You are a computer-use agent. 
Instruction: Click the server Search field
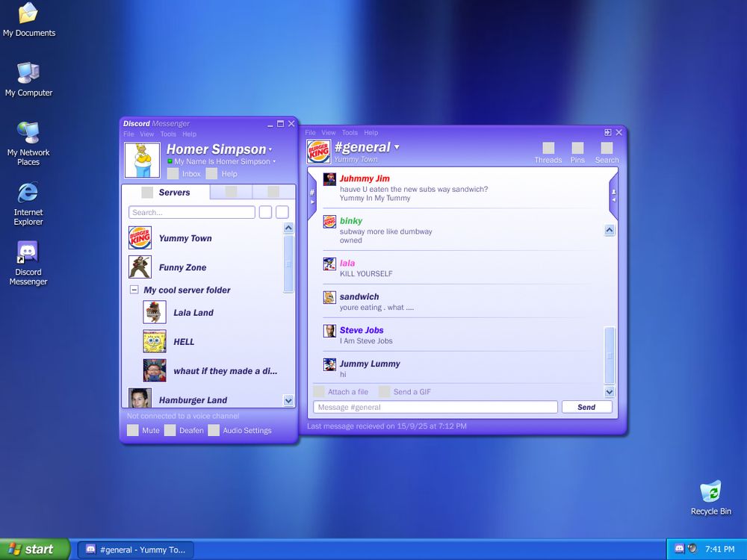192,212
